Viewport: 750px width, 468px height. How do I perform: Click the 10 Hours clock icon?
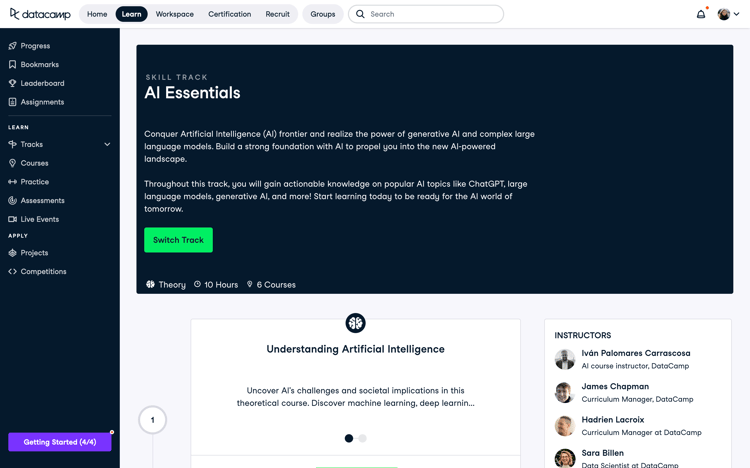coord(197,284)
